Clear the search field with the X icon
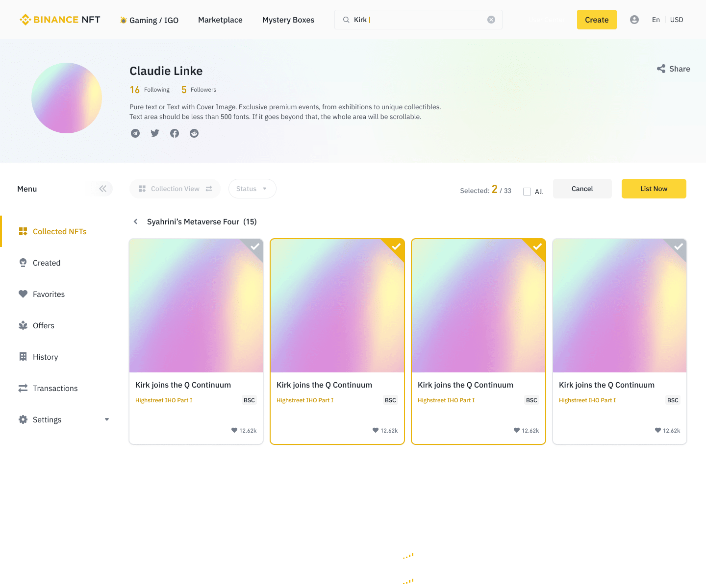Viewport: 706px width, 588px height. pyautogui.click(x=491, y=20)
